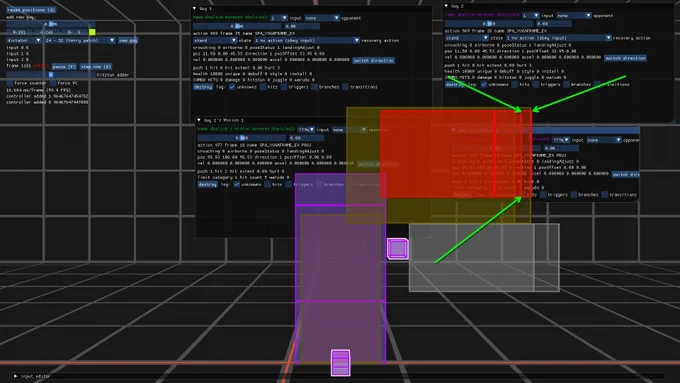The height and width of the screenshot is (383, 680).
Task: Open the yellow-green color swatch picker
Action: click(92, 32)
